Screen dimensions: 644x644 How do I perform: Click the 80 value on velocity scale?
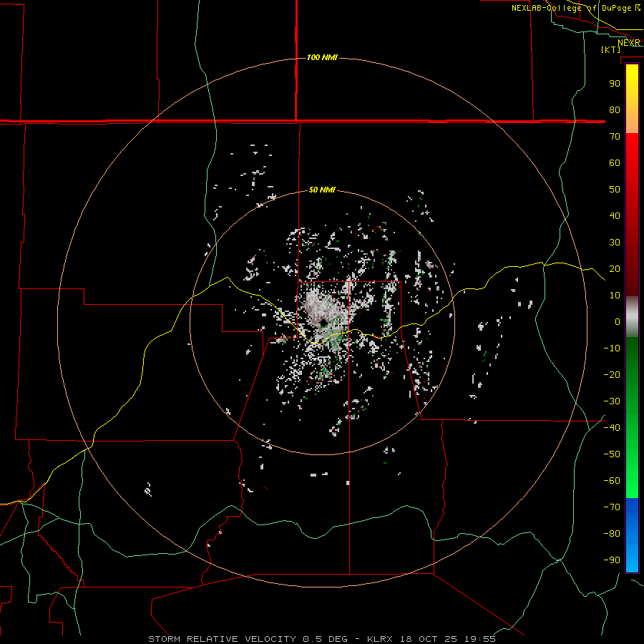(x=615, y=109)
